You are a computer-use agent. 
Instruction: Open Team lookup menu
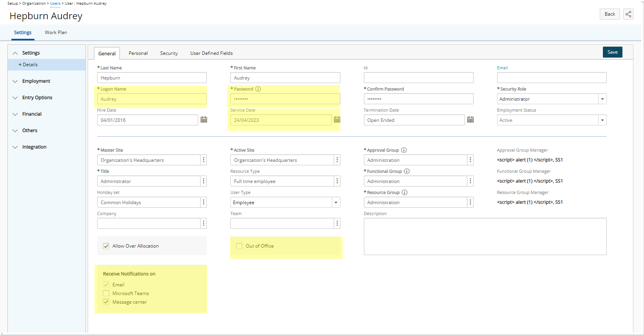(x=337, y=223)
